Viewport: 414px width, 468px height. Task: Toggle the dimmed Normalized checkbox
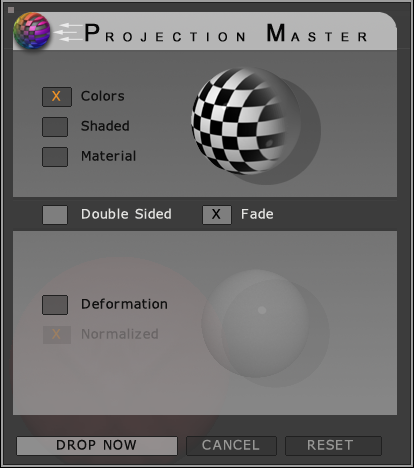[57, 334]
